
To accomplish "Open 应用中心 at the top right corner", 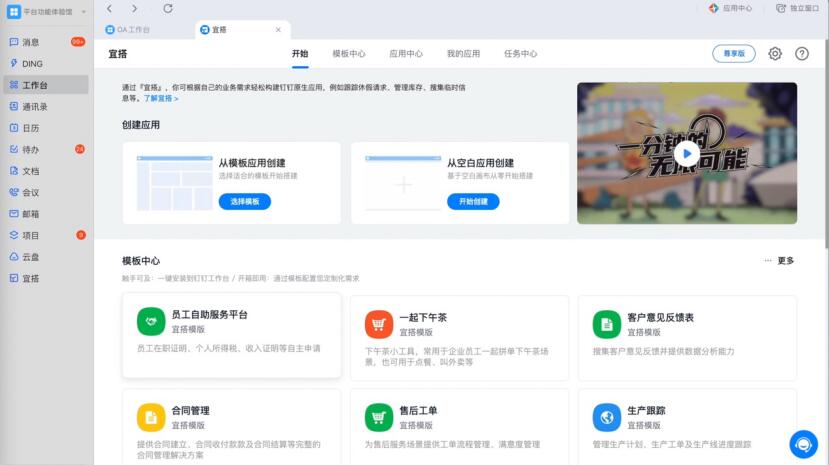I will tap(730, 8).
